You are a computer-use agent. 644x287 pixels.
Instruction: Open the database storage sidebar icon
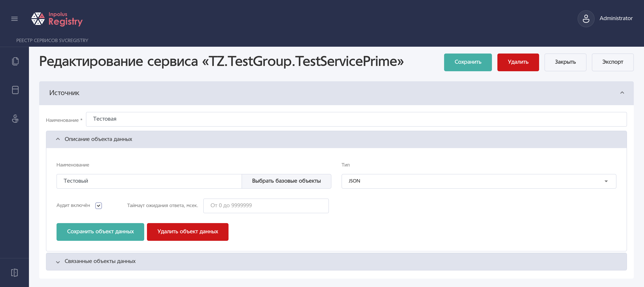click(x=15, y=90)
